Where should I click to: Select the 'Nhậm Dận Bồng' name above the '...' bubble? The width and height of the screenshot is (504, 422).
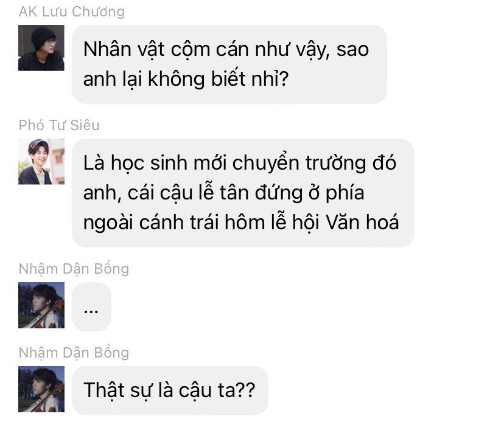point(74,269)
